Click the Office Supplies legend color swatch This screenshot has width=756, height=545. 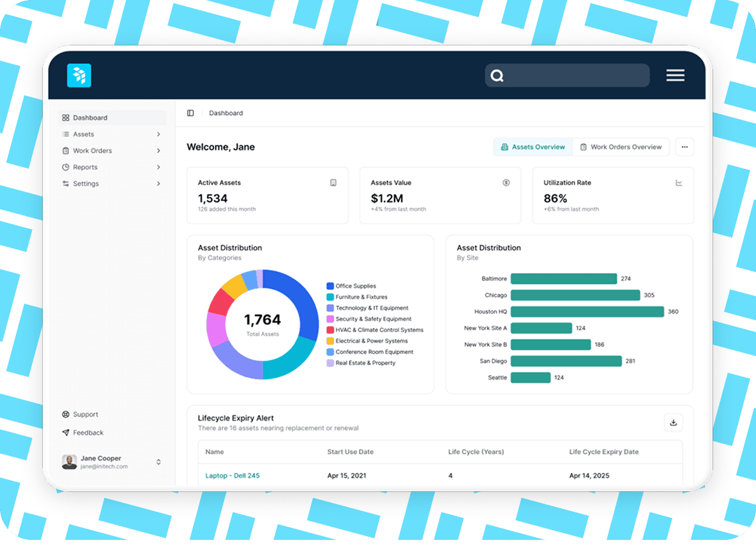tap(330, 287)
